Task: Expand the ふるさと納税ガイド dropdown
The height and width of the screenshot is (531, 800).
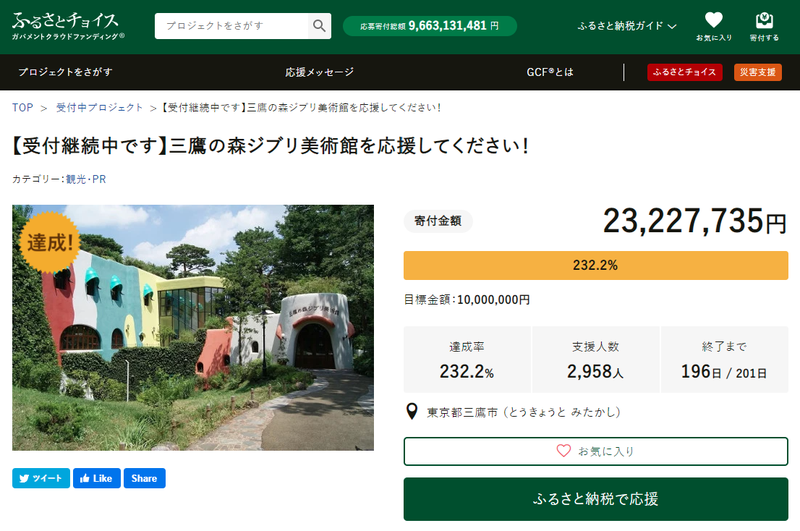Action: point(627,26)
